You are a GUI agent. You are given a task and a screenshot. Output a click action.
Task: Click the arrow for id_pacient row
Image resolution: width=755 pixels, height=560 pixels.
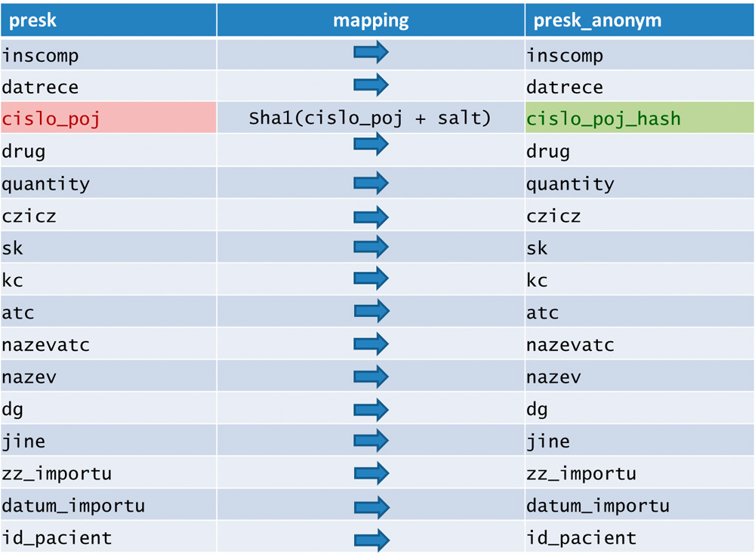point(371,540)
